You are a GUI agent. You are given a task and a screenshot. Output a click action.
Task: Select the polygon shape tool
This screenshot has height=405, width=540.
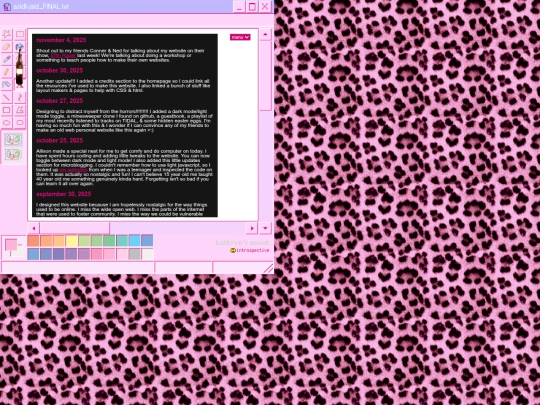click(x=20, y=110)
